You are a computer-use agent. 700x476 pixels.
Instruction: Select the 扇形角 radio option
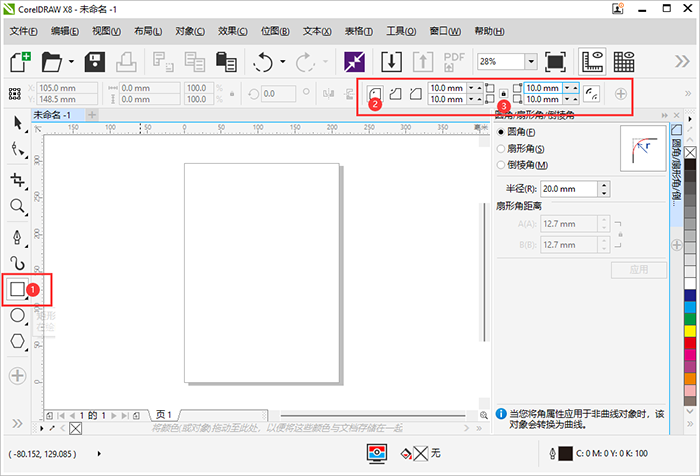pos(502,148)
